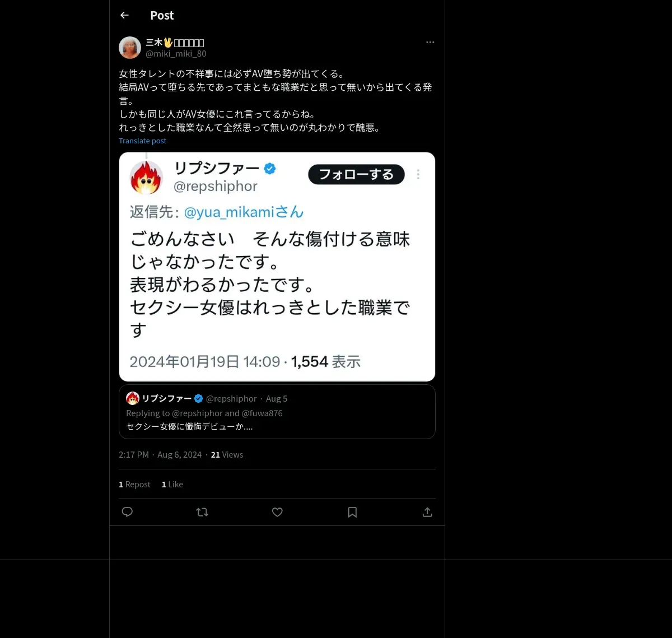Image resolution: width=672 pixels, height=638 pixels.
Task: Share the post via upload icon
Action: [427, 512]
